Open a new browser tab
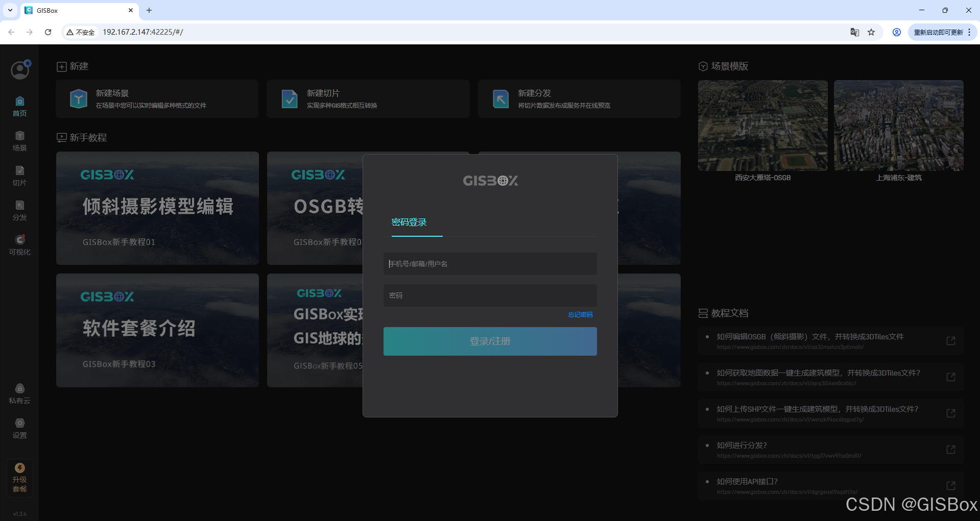 [x=149, y=10]
